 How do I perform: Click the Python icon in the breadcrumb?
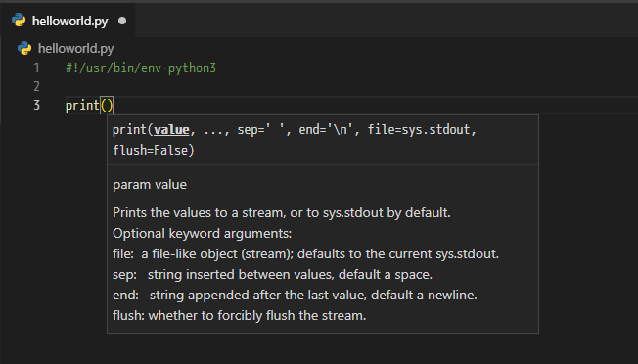24,48
